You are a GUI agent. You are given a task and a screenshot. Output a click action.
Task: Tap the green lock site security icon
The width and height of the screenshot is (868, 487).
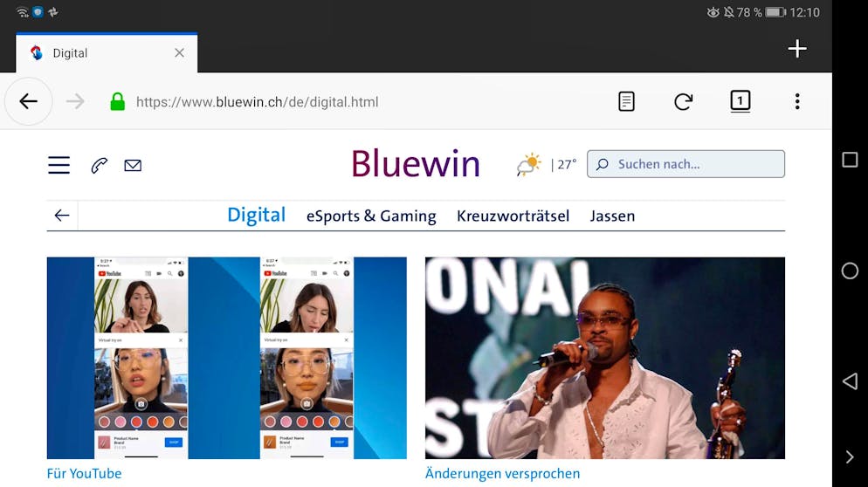(117, 101)
